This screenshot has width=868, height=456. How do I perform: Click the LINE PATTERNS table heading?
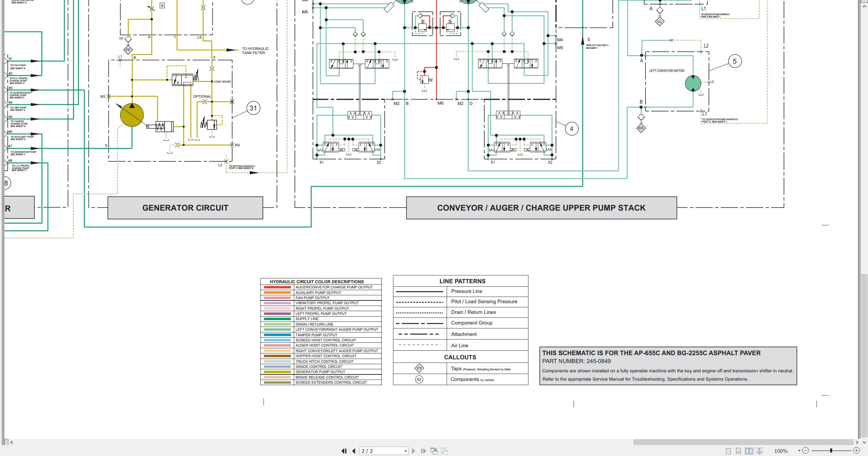coord(462,281)
